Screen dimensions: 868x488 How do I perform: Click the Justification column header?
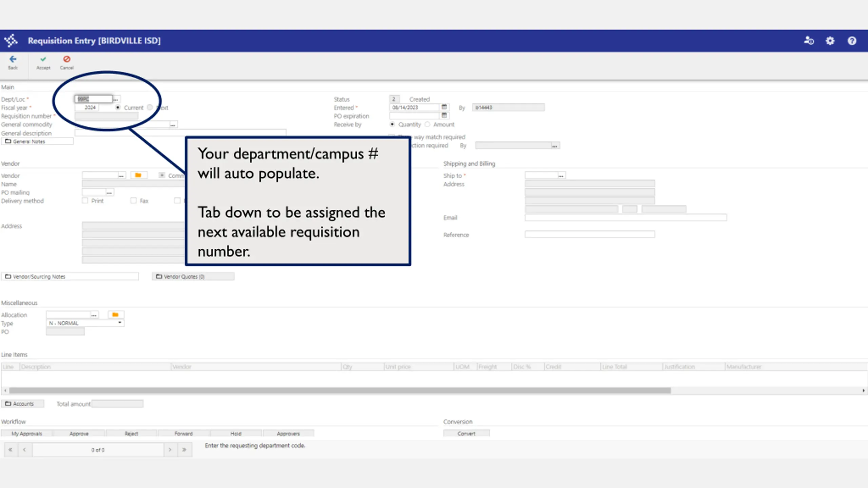[693, 367]
